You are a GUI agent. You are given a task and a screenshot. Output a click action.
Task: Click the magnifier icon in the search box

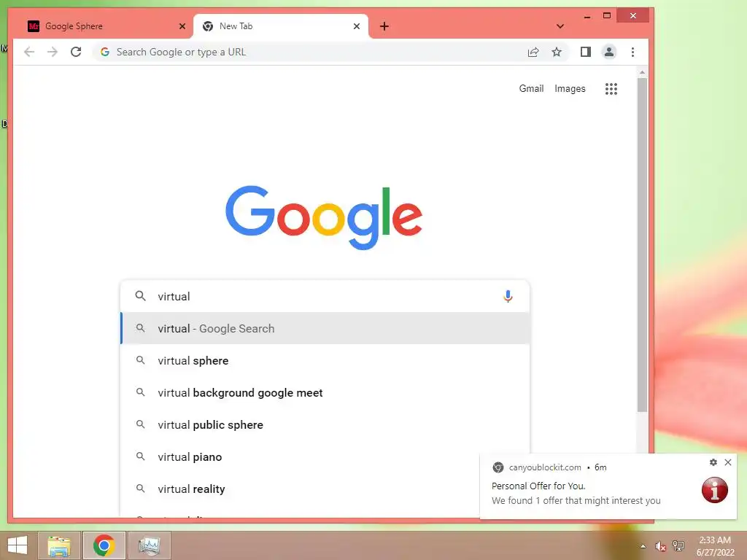(x=140, y=296)
